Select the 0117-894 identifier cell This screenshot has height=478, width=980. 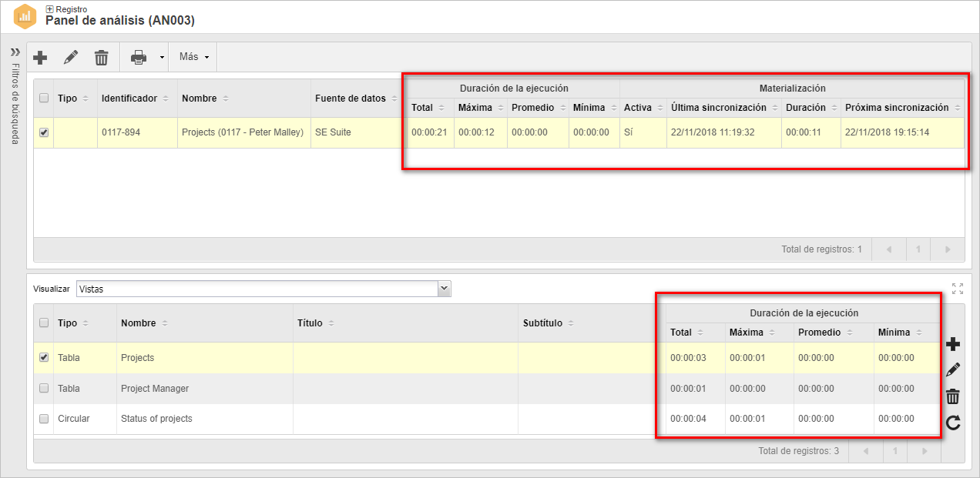[137, 132]
